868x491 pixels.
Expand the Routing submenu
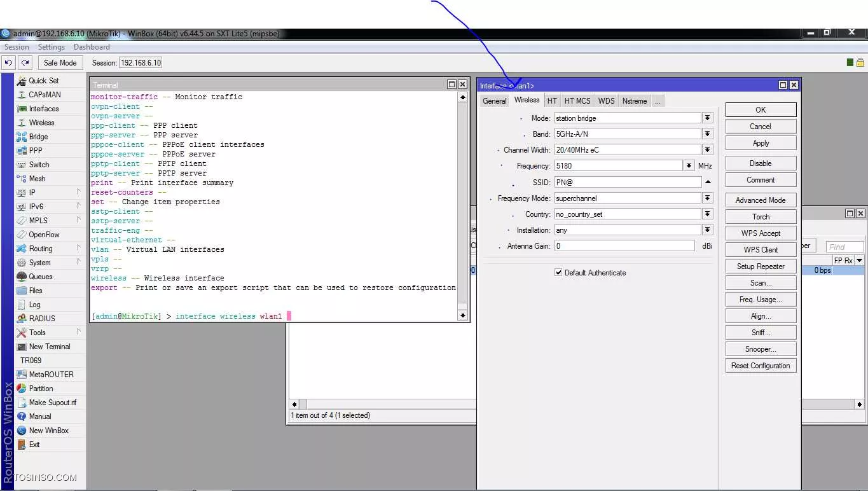coord(79,248)
